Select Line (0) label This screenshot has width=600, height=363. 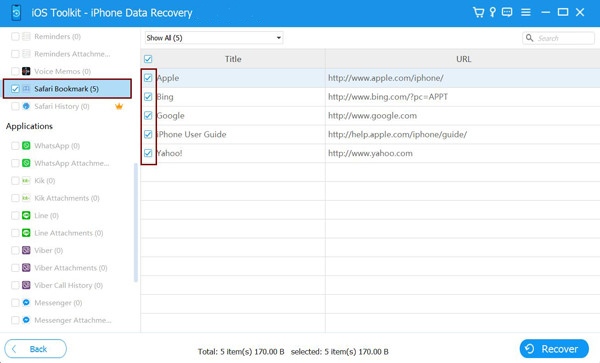pos(46,215)
